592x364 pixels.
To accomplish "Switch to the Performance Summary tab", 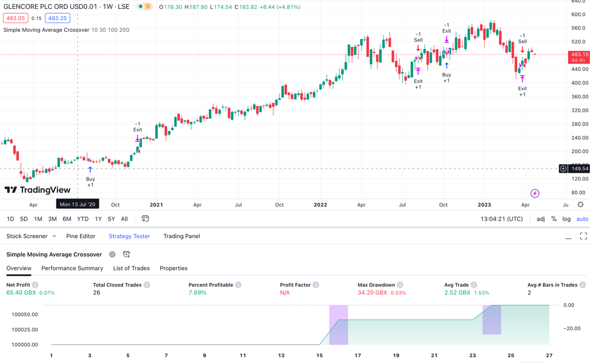I will click(x=72, y=268).
